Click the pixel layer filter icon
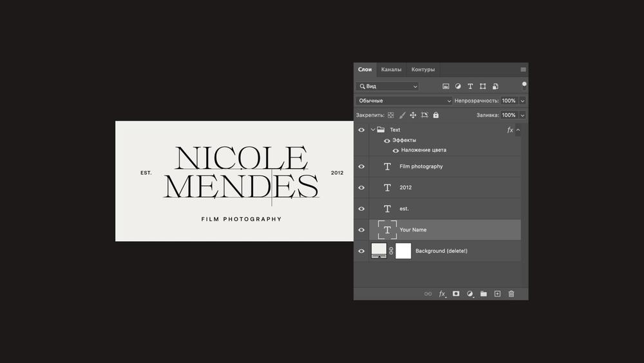The image size is (644, 363). tap(446, 86)
